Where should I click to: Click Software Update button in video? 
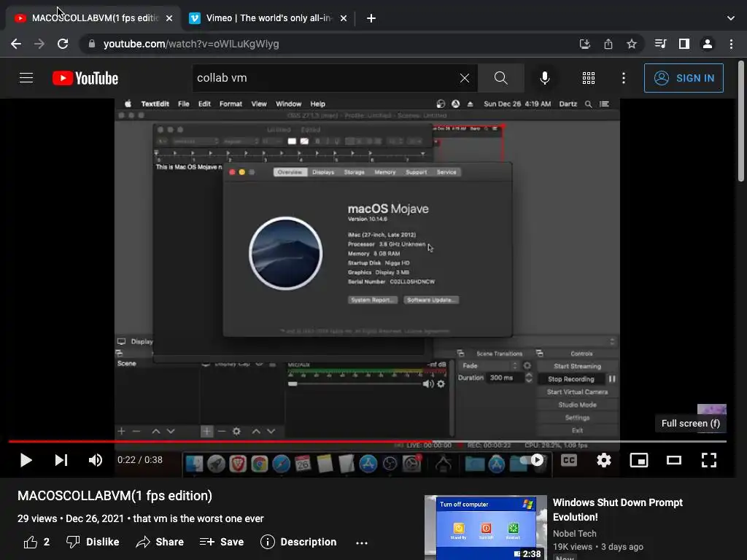pos(431,300)
